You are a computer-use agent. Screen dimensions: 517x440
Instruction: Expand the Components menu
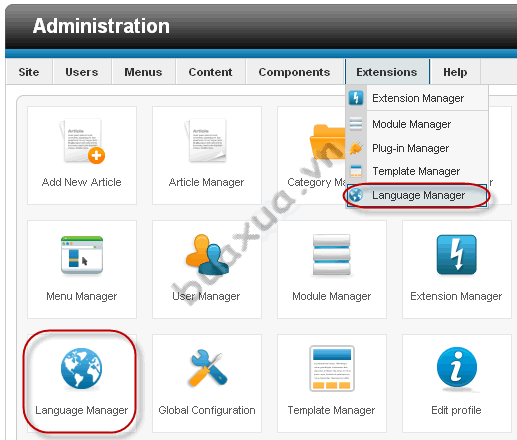294,72
